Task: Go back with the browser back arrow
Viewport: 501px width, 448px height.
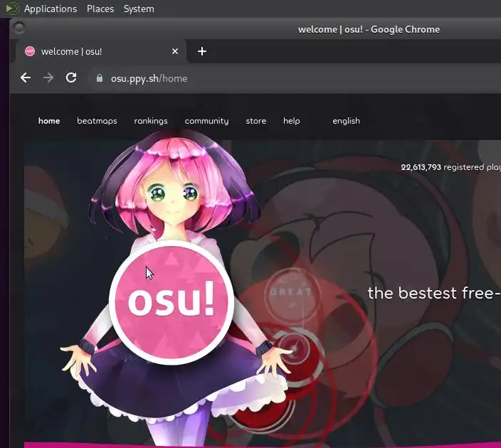Action: 26,78
